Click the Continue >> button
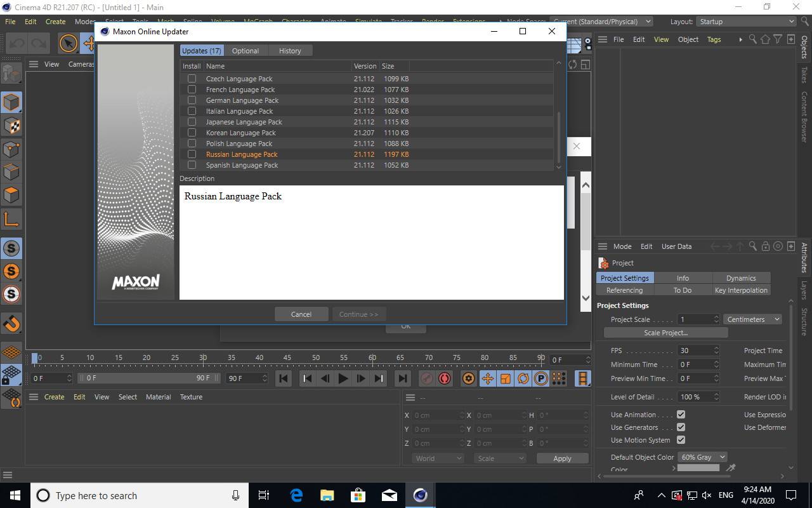The height and width of the screenshot is (508, 812). tap(359, 314)
